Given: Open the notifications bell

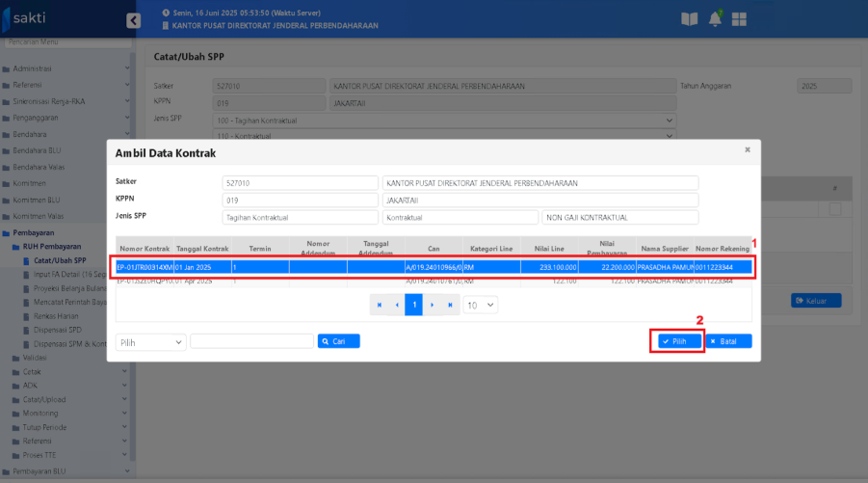Looking at the screenshot, I should (715, 19).
